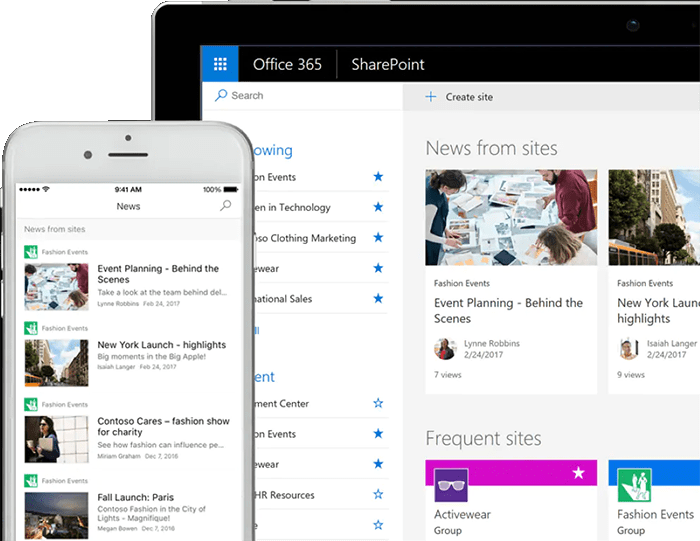Open SharePoint home from header
The width and height of the screenshot is (700, 541).
[388, 64]
